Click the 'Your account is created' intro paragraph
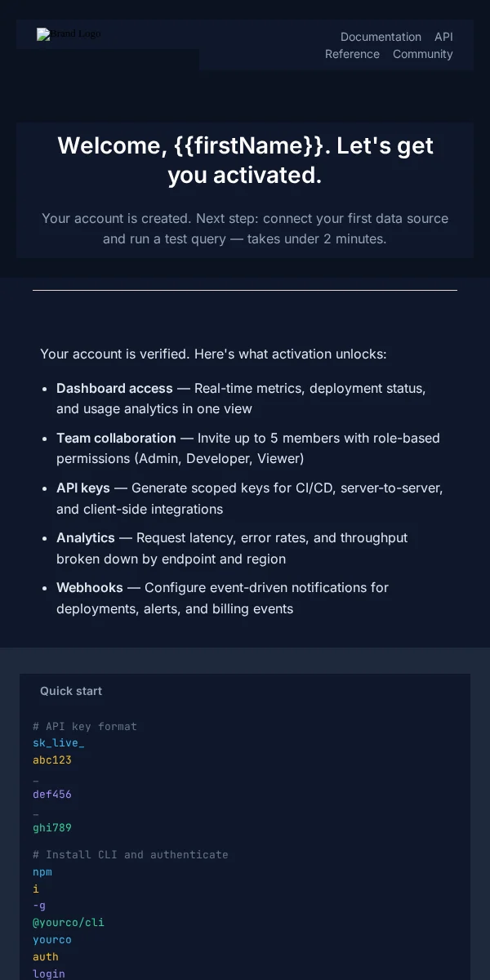Screen dimensions: 490x980 pyautogui.click(x=245, y=229)
